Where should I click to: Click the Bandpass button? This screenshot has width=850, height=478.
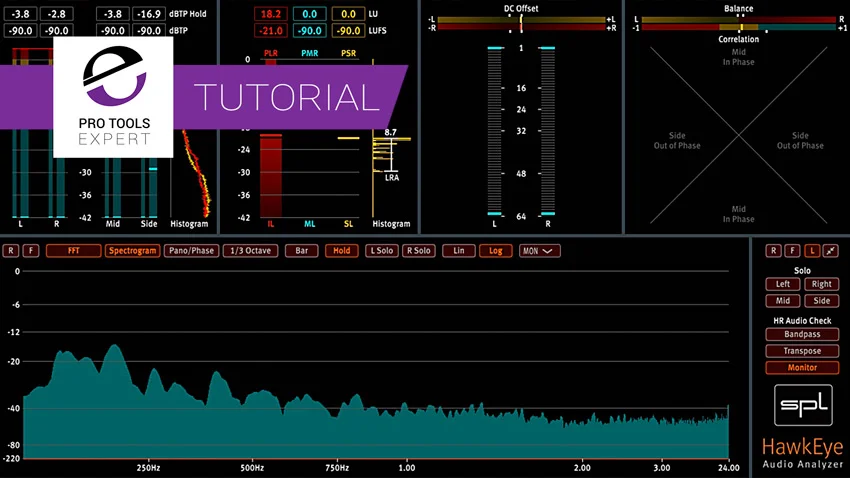point(802,334)
